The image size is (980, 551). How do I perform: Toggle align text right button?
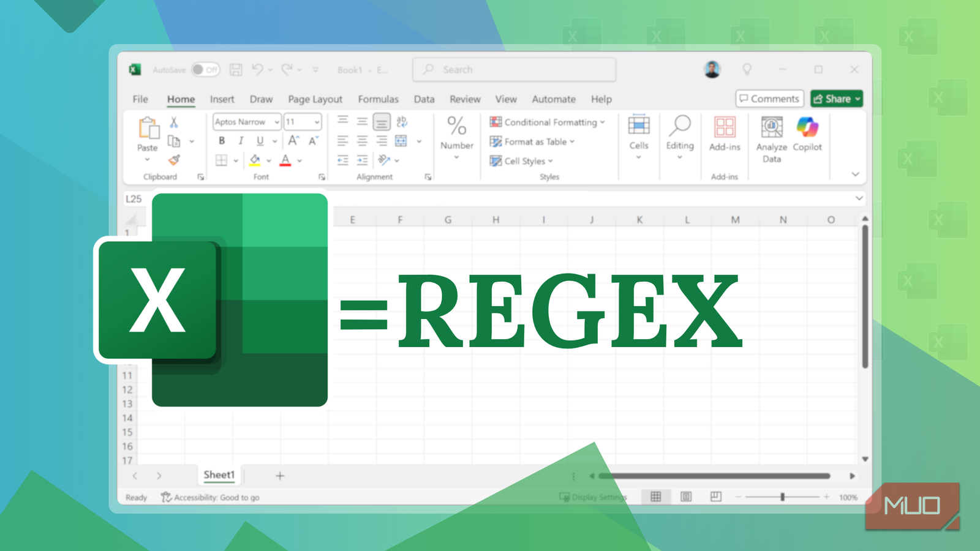(382, 141)
